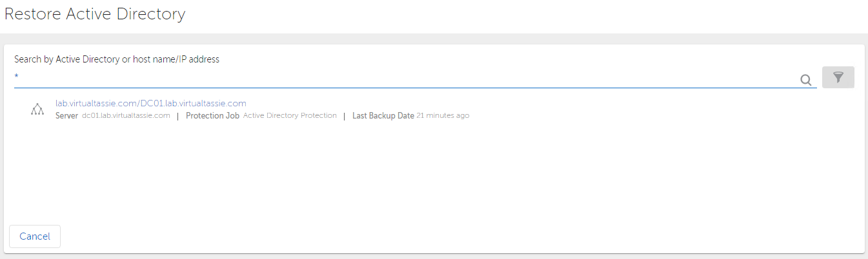Screen dimensions: 868x259
Task: Select the Server label in result row
Action: (x=67, y=116)
